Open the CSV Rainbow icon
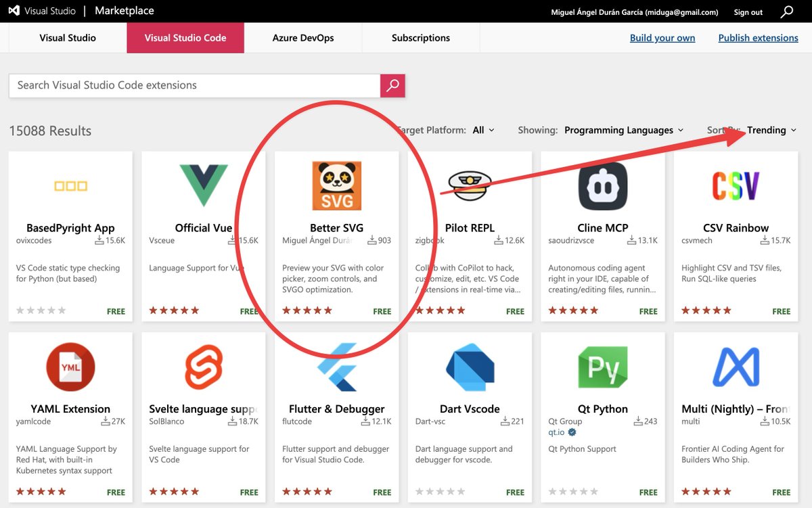The height and width of the screenshot is (508, 812). click(x=736, y=185)
